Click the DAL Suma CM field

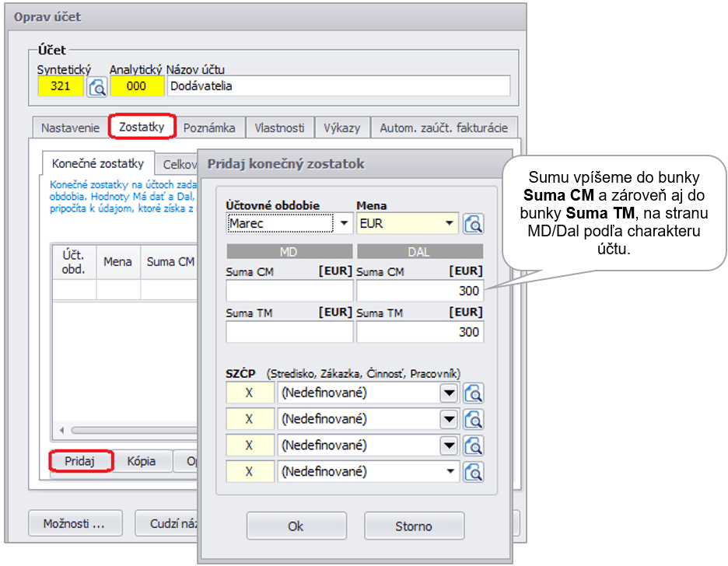[x=419, y=291]
